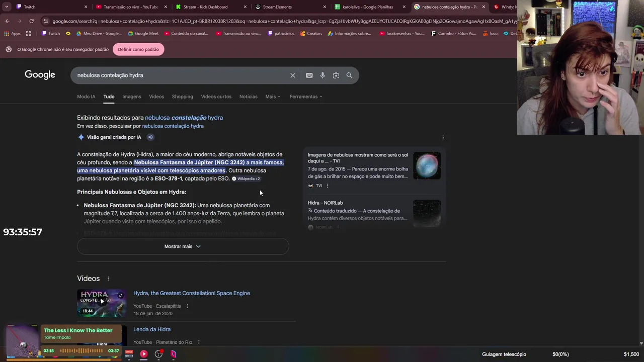Expand the Mais filter dropdown

pyautogui.click(x=273, y=97)
